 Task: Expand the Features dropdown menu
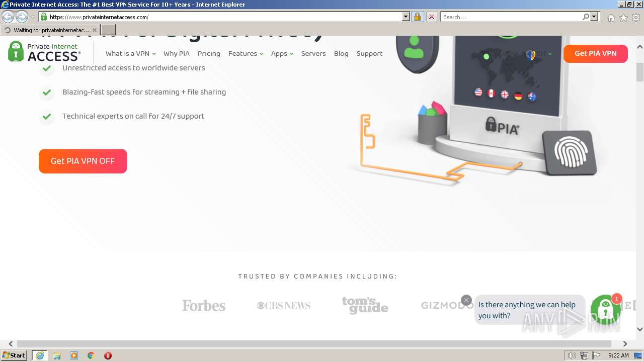point(246,53)
